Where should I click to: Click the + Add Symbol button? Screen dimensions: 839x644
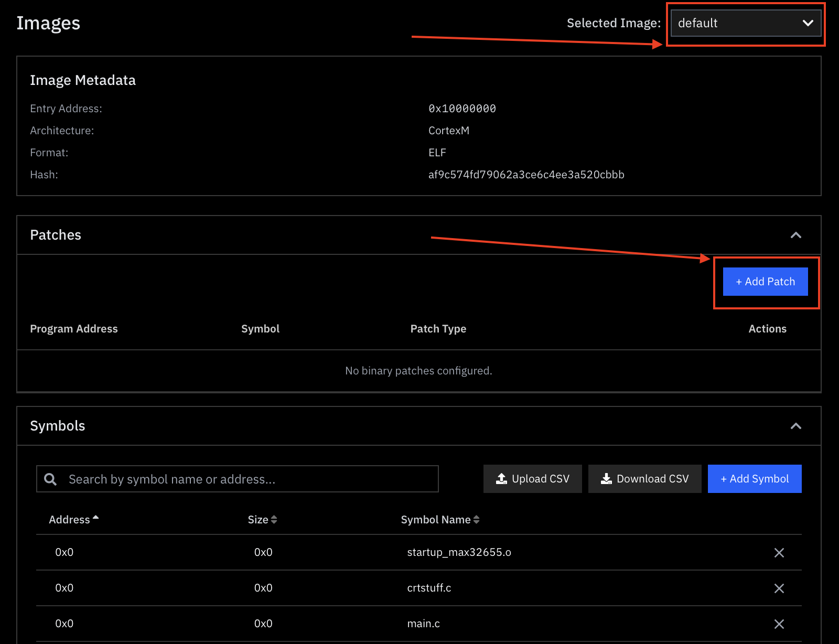[x=754, y=478]
